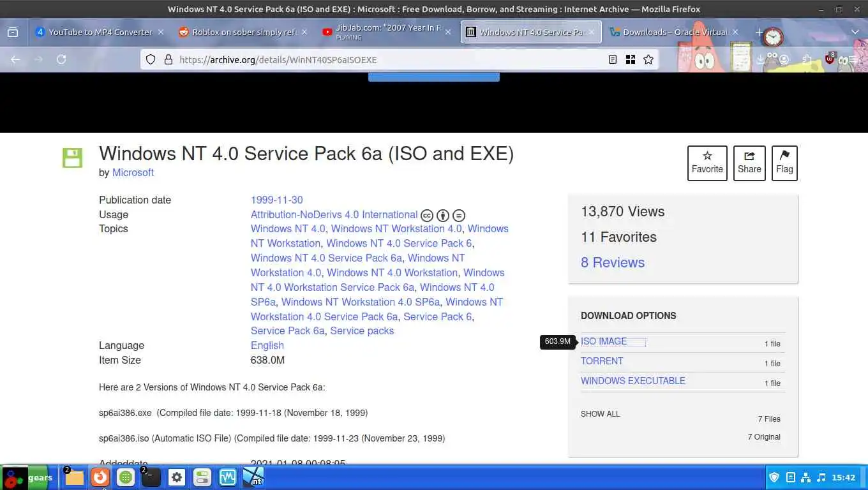Open the shield tracking protection icon

click(x=151, y=59)
